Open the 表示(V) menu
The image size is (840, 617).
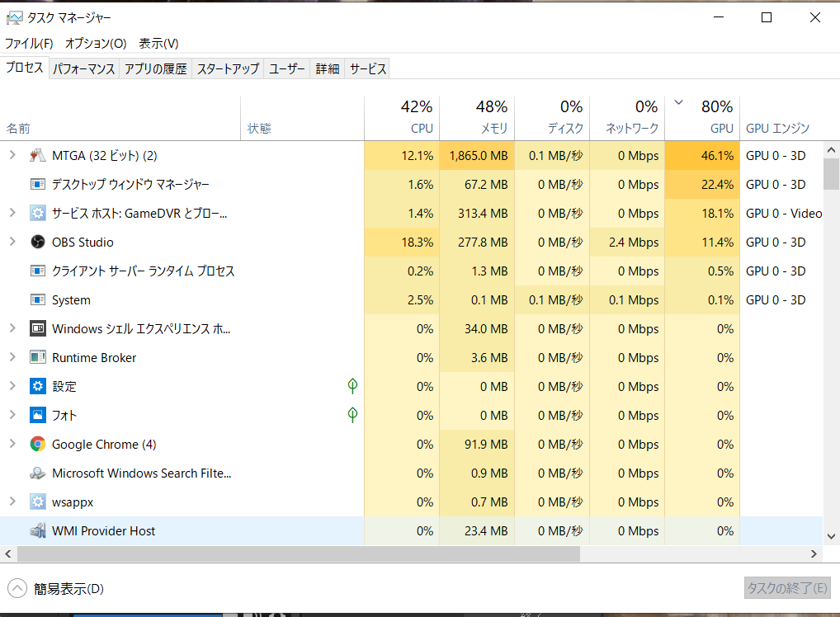click(x=158, y=44)
